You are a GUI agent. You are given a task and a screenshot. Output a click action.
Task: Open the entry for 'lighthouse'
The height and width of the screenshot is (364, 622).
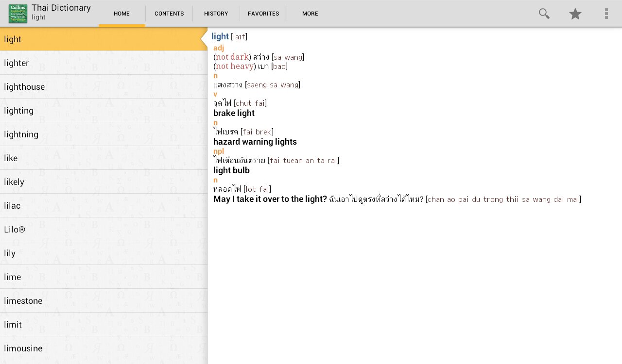click(97, 87)
